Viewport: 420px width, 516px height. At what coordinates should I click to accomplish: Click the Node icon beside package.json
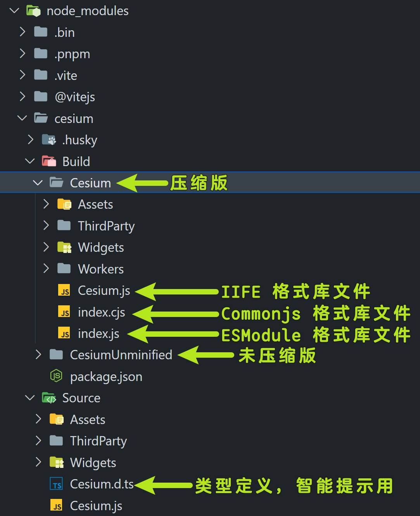tap(56, 376)
